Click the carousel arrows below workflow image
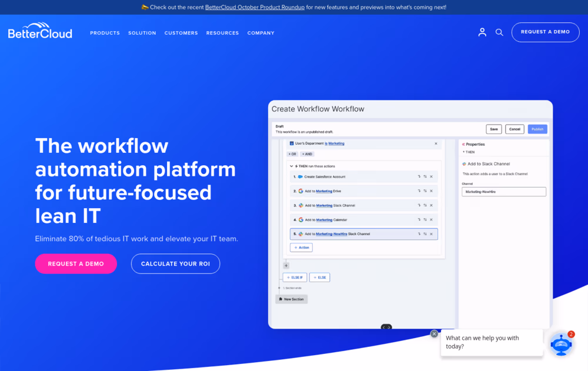The image size is (588, 371). click(x=386, y=327)
